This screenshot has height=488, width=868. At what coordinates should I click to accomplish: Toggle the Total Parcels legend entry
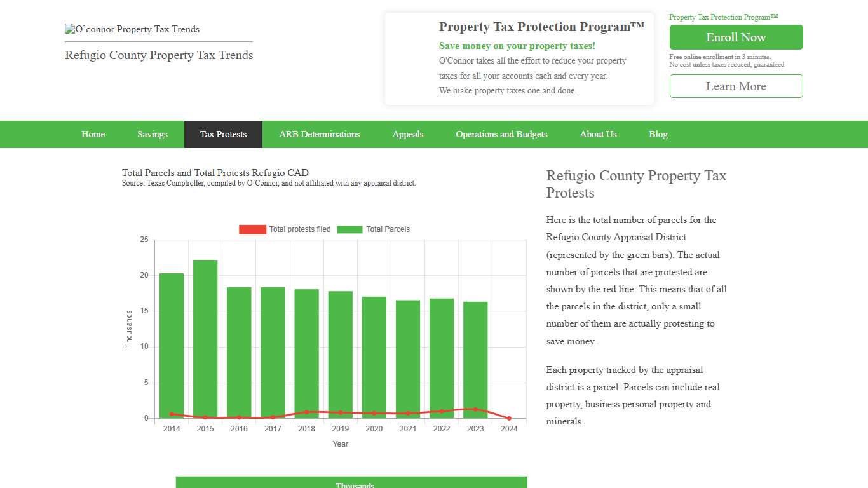tap(388, 229)
